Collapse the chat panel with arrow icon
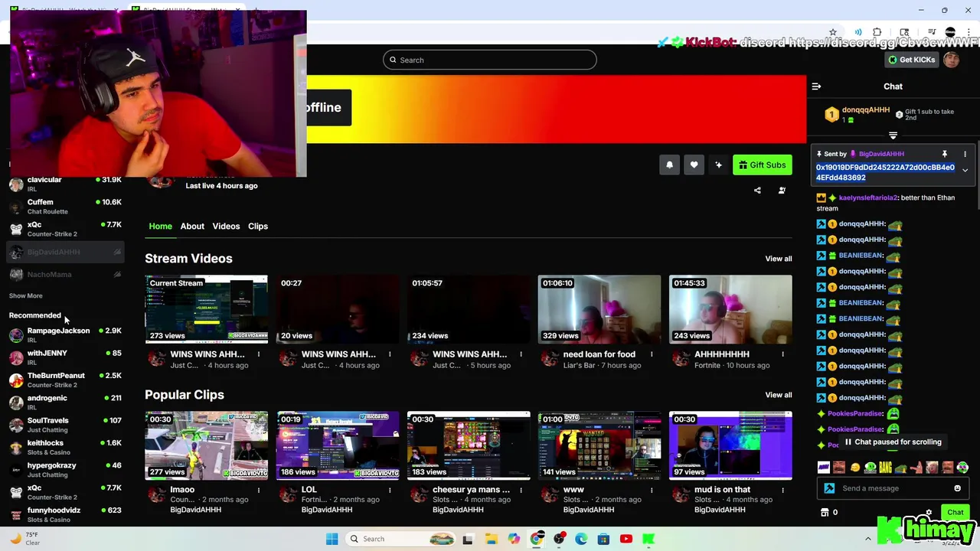Screen dimensions: 980x551 coord(816,86)
